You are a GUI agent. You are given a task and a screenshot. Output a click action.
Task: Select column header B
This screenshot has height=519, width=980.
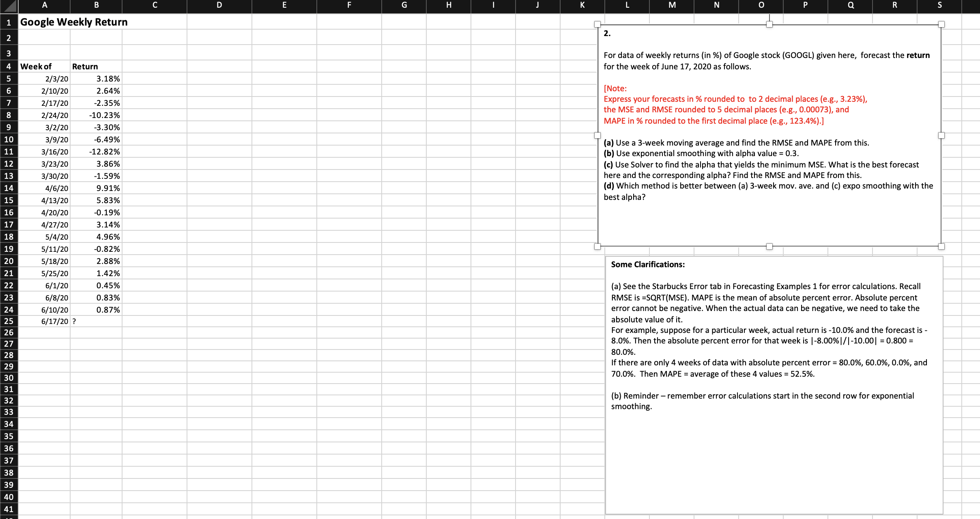(x=96, y=6)
